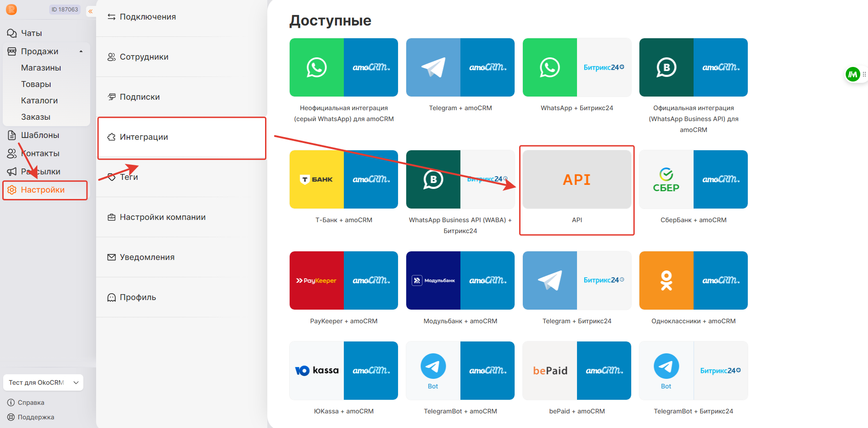Viewport: 868px width, 428px height.
Task: Open the Заказы item
Action: pyautogui.click(x=36, y=117)
